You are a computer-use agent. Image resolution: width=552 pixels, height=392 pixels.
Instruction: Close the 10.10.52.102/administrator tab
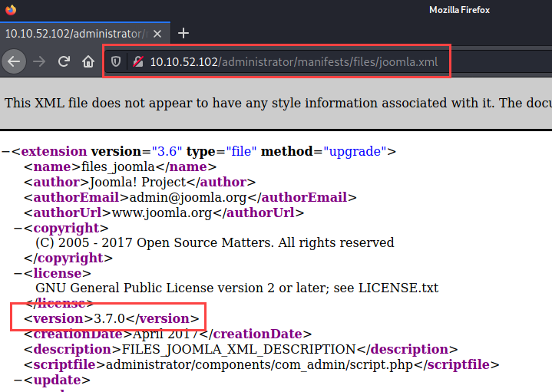pos(157,34)
